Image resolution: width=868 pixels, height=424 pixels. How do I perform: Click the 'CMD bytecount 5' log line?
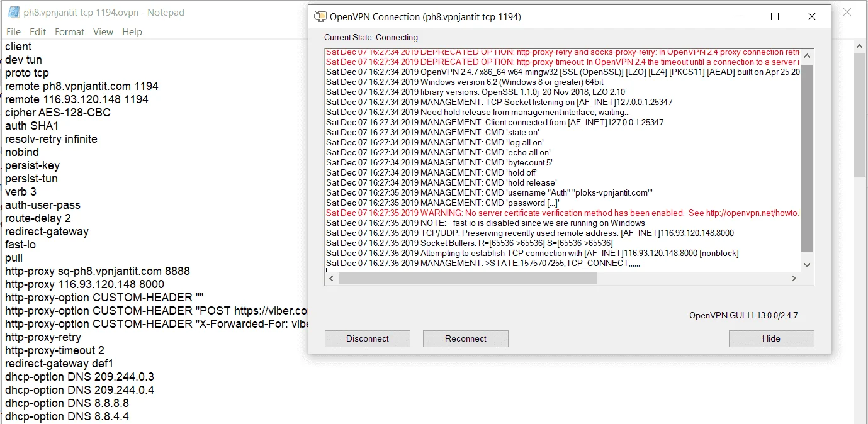click(439, 163)
